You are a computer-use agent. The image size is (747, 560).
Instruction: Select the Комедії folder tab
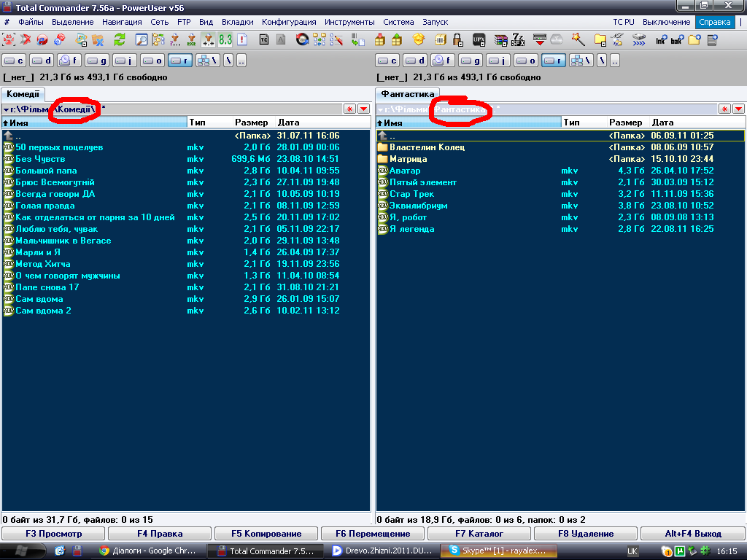(x=23, y=94)
